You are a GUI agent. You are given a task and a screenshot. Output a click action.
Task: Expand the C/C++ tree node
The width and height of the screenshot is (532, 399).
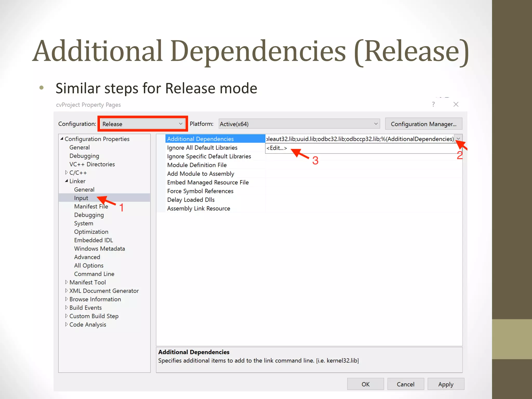[x=66, y=172]
